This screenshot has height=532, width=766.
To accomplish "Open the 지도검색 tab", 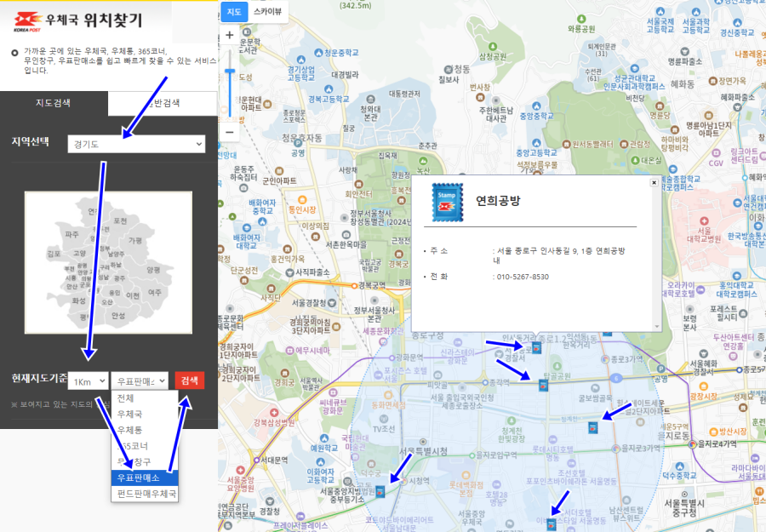I will click(x=54, y=103).
